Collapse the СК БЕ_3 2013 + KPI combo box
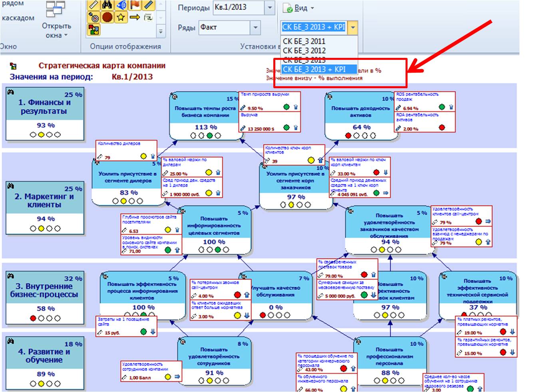The height and width of the screenshot is (392, 549). point(352,28)
